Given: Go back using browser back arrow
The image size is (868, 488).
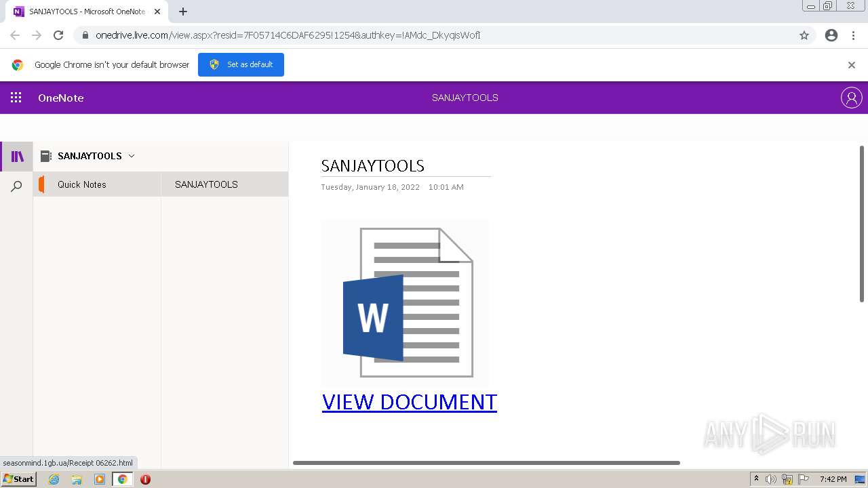Looking at the screenshot, I should (x=15, y=35).
